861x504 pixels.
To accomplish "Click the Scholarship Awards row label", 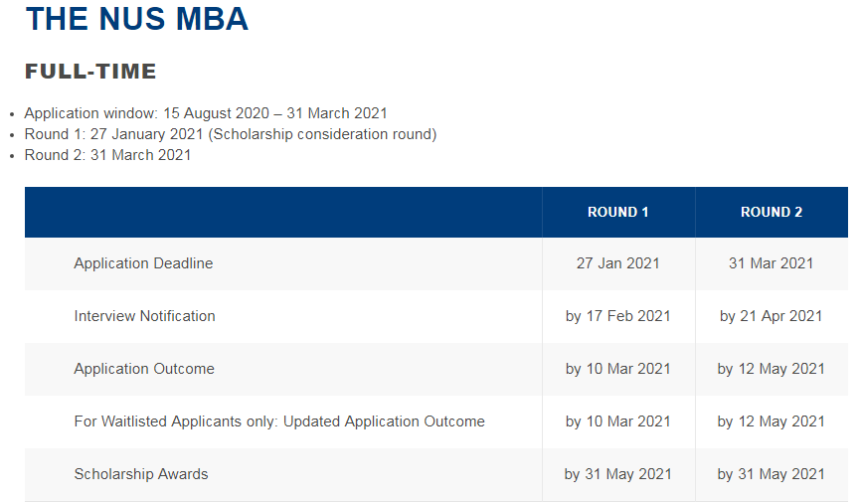I will [x=141, y=474].
